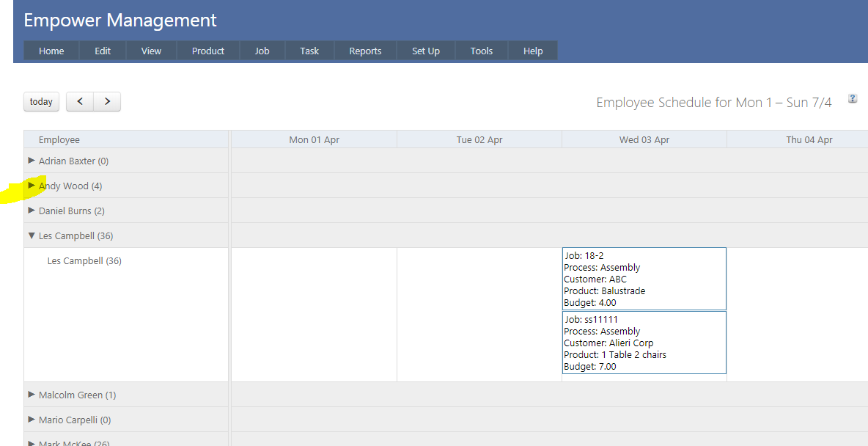Click the Wed 03 Apr column header
The image size is (868, 446).
(644, 140)
